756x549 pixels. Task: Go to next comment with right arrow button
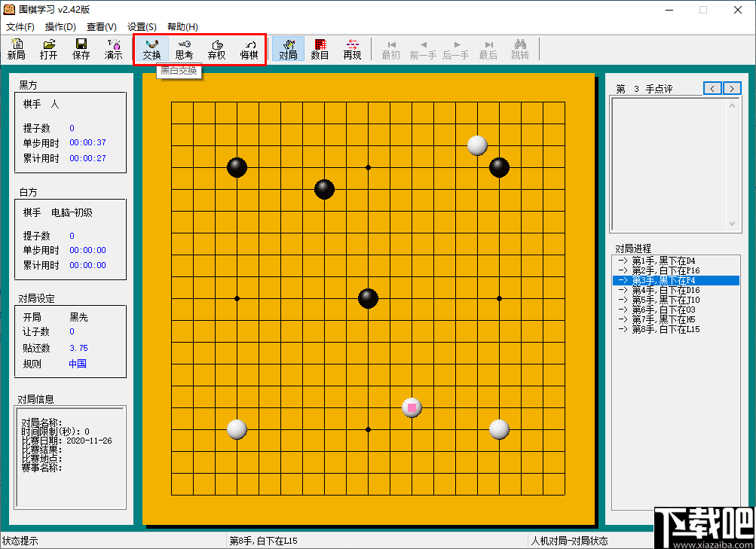pyautogui.click(x=730, y=88)
